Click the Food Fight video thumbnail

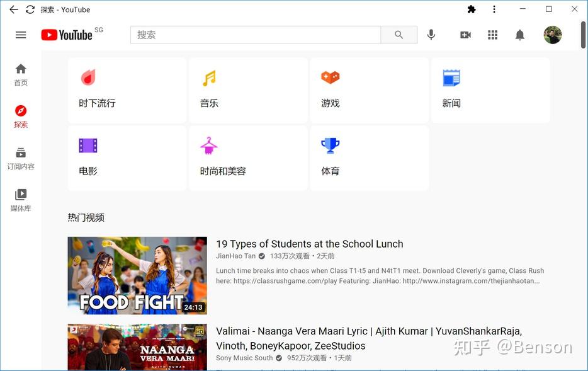pyautogui.click(x=137, y=275)
